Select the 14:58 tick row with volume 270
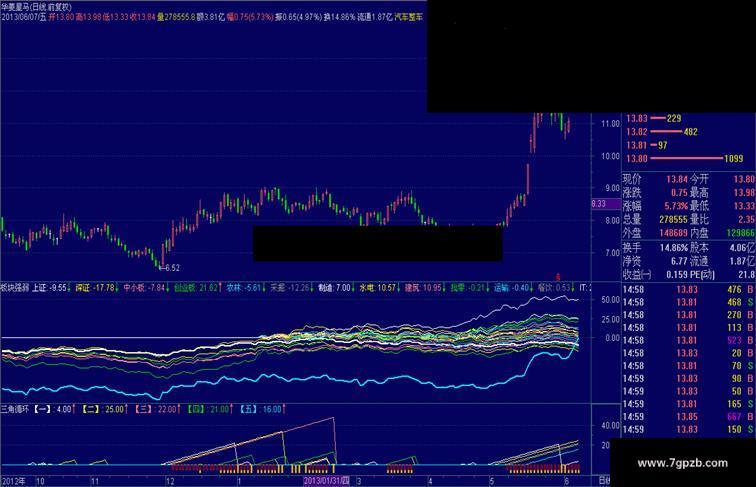Viewport: 756px width, 487px height. tap(688, 315)
